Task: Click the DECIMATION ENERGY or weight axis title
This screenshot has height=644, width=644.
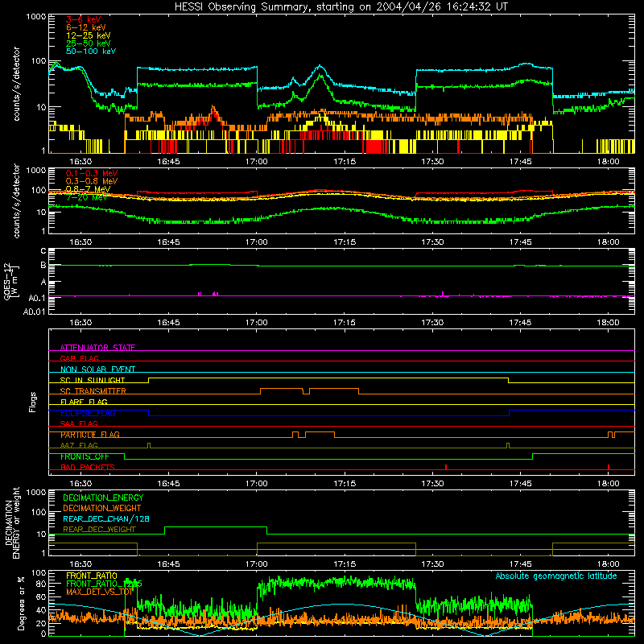Action: click(x=11, y=523)
